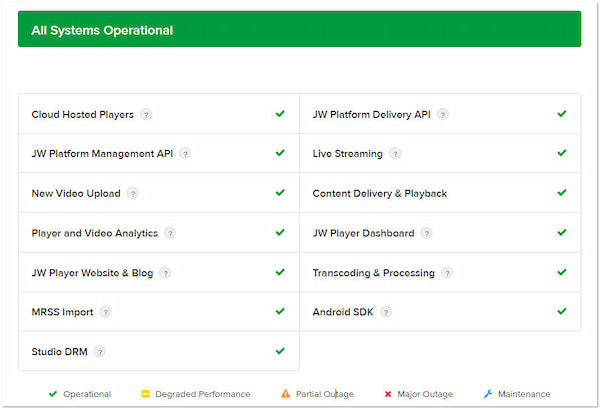
Task: Click the help icon beside Android SDK
Action: 385,312
